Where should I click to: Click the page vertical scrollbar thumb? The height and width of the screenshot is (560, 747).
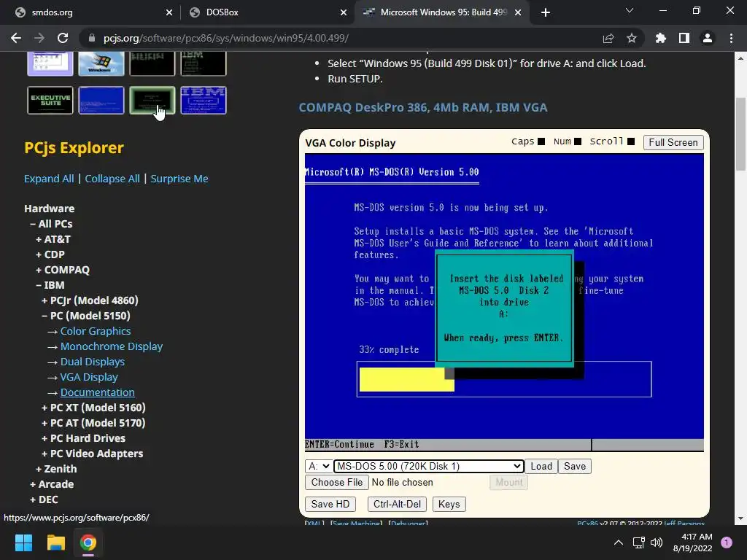[x=740, y=133]
